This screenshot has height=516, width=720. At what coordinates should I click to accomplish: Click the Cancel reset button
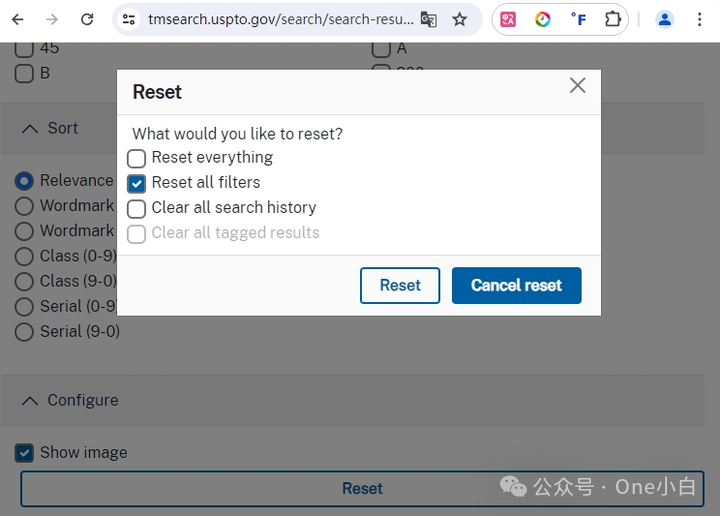click(517, 286)
